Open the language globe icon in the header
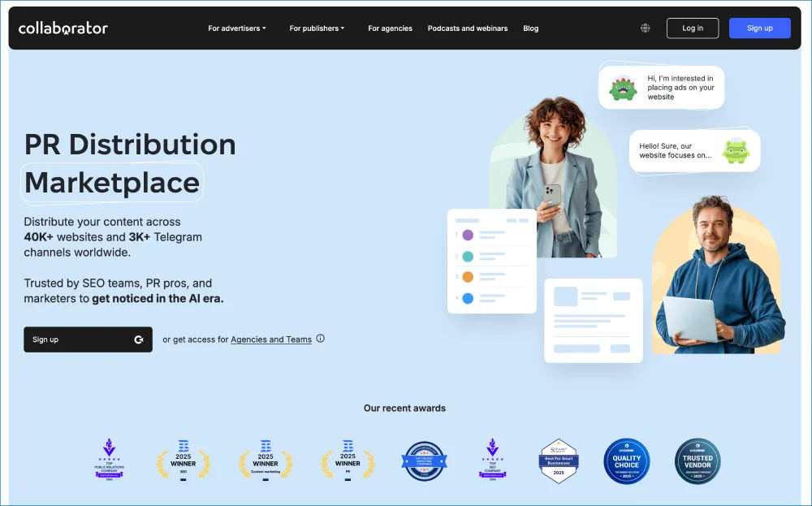This screenshot has width=812, height=506. click(x=646, y=28)
